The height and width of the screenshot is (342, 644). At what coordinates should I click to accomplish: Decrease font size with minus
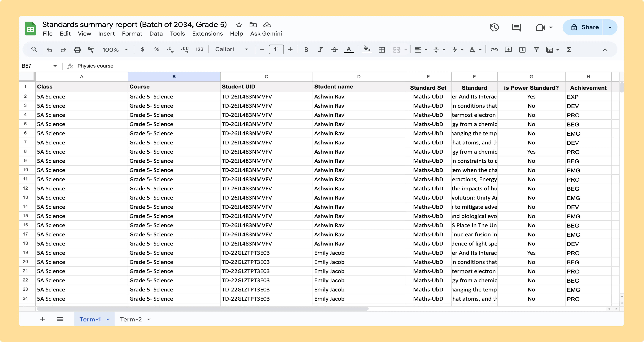click(x=262, y=50)
